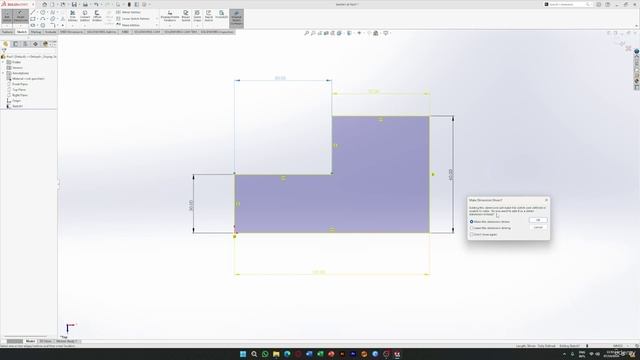Viewport: 640px width, 360px height.
Task: Open the Motion Study 1 bottom tab
Action: (x=67, y=341)
